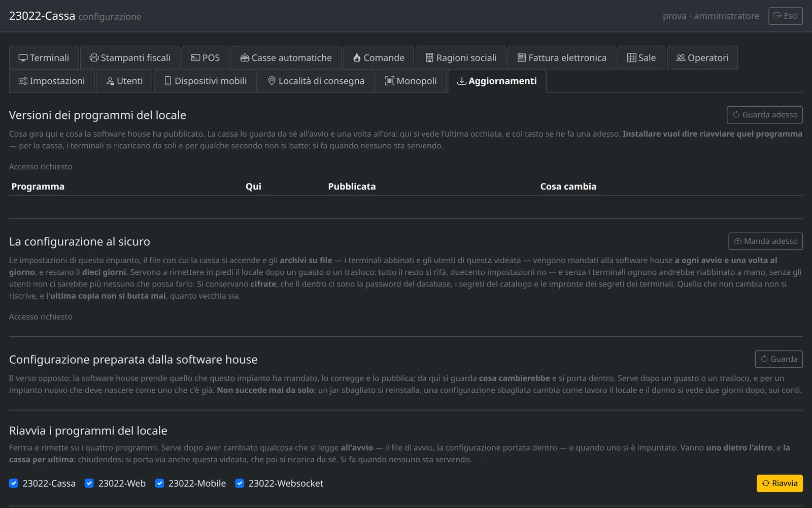Click the grid icon on the Sale tab
The image size is (812, 508).
point(631,58)
